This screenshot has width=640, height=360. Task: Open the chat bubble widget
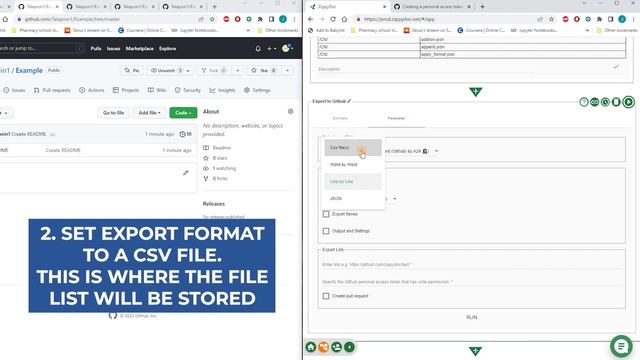(x=621, y=346)
